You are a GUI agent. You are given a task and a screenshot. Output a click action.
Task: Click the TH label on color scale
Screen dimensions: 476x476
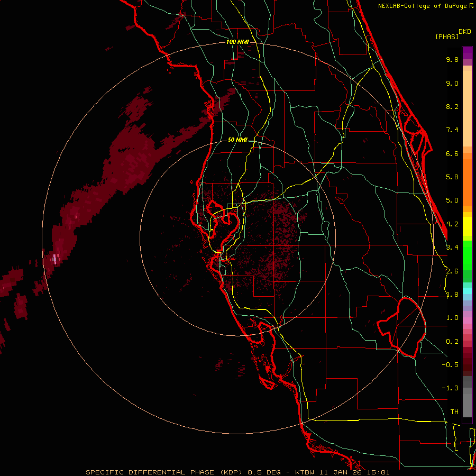(454, 412)
